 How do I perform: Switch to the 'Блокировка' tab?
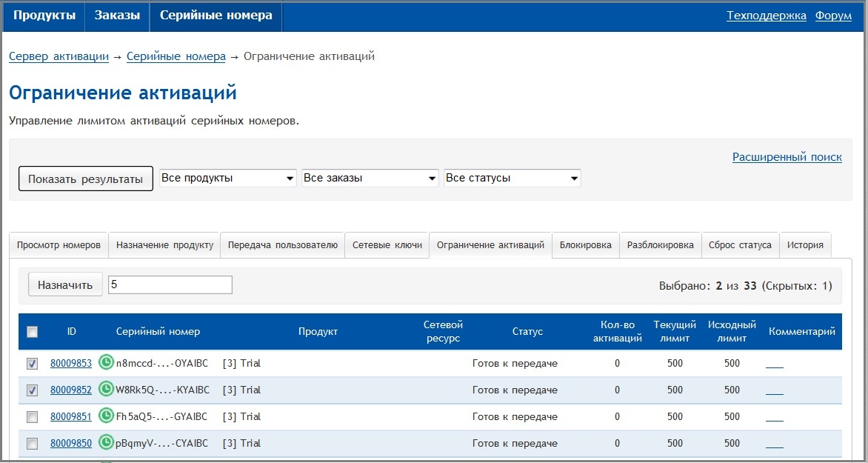pyautogui.click(x=585, y=245)
